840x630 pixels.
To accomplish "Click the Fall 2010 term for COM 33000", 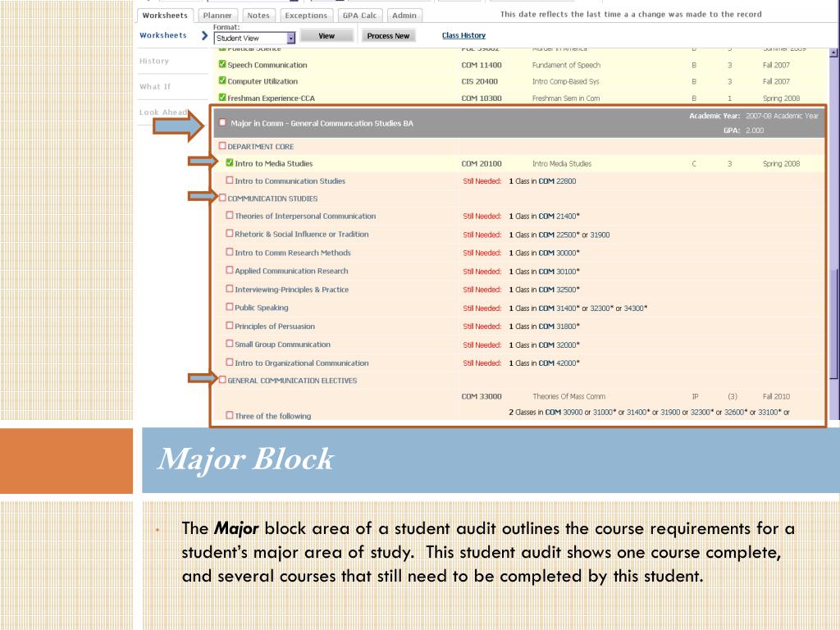I will [776, 396].
